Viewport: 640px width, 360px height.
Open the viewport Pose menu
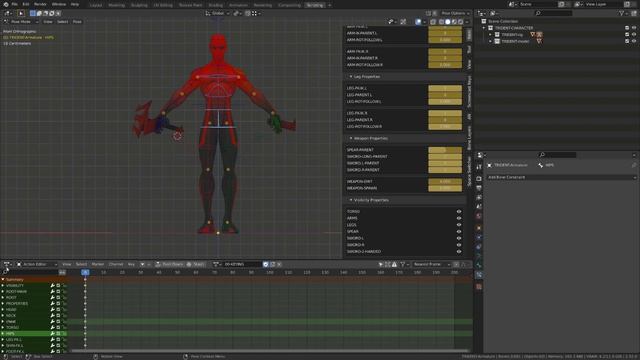[x=77, y=22]
